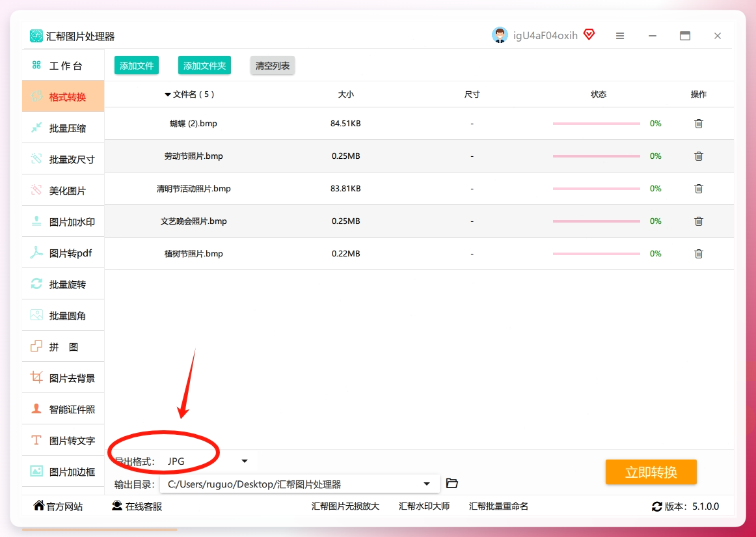Select file name 植树节照片.bmp
This screenshot has height=537, width=756.
193,254
